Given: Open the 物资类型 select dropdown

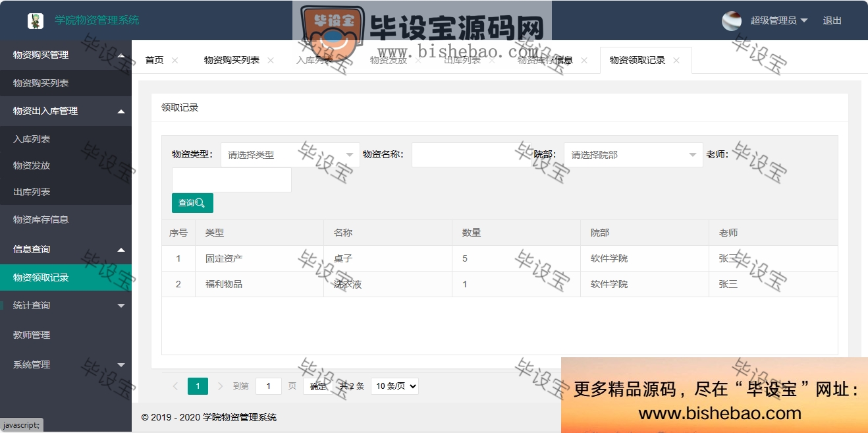Looking at the screenshot, I should (x=290, y=155).
